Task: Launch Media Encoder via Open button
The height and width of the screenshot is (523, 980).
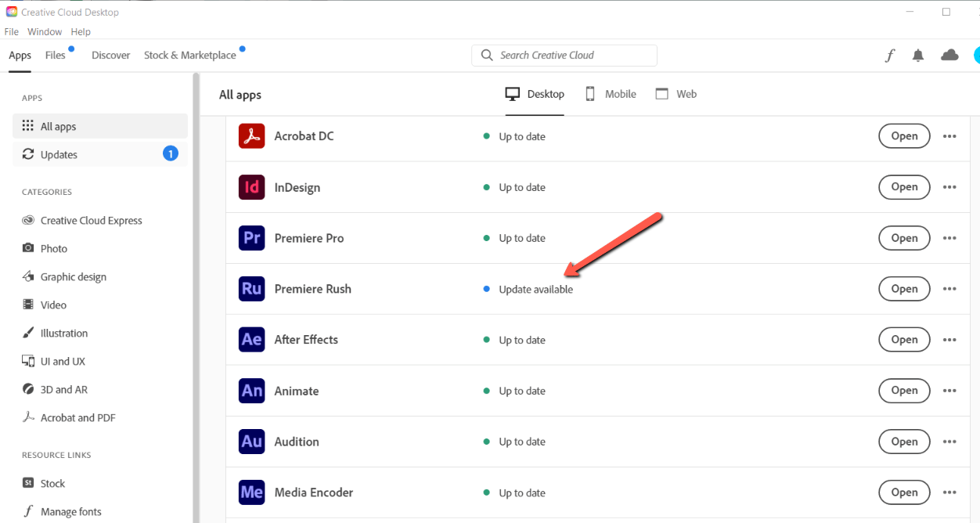Action: (x=904, y=492)
